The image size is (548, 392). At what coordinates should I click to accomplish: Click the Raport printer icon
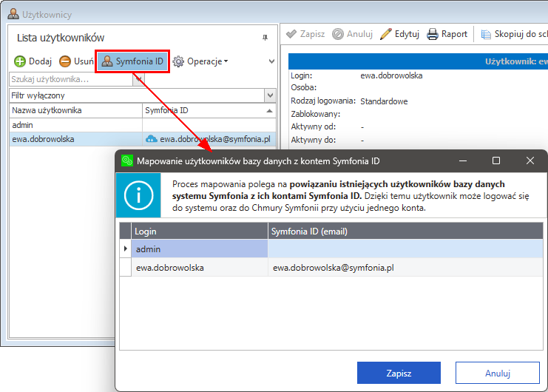[x=433, y=34]
